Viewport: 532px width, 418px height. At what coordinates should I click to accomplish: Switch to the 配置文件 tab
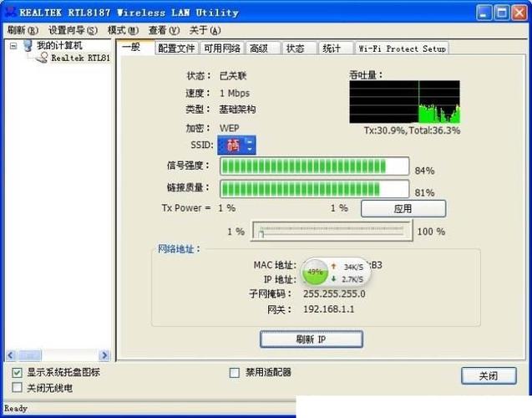[x=176, y=48]
